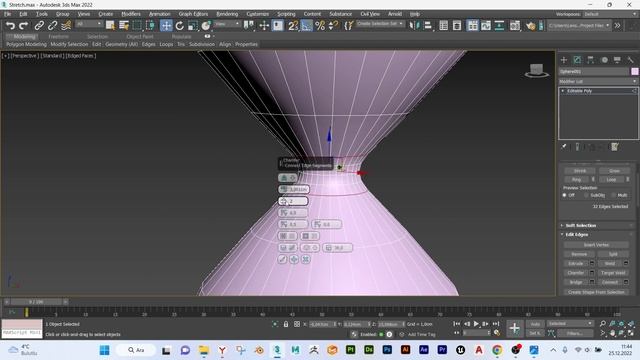Screen dimensions: 640x360
Task: Open the reference coordinate system dropdown
Action: 227,24
